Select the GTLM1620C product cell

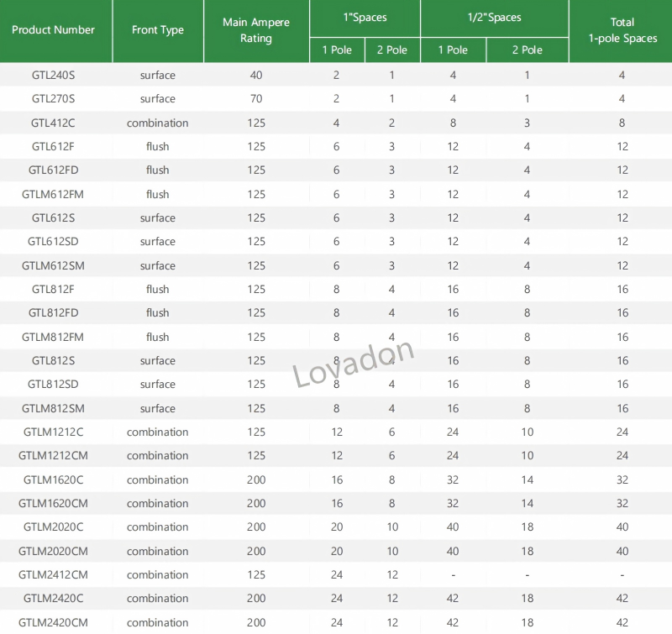53,479
